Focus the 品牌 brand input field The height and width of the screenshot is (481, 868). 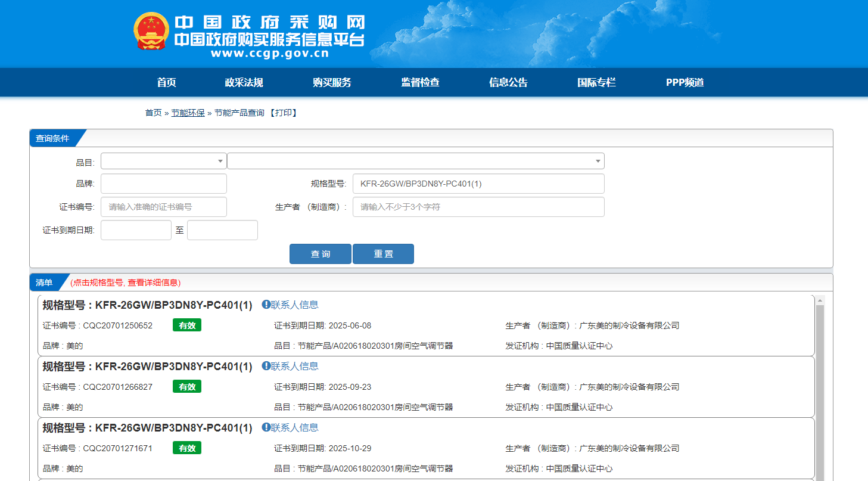coord(164,184)
